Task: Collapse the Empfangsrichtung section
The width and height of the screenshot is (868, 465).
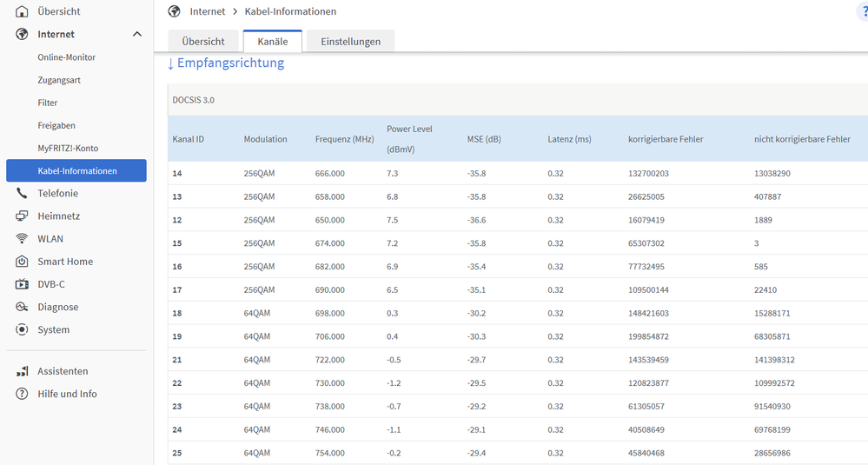Action: [x=225, y=63]
